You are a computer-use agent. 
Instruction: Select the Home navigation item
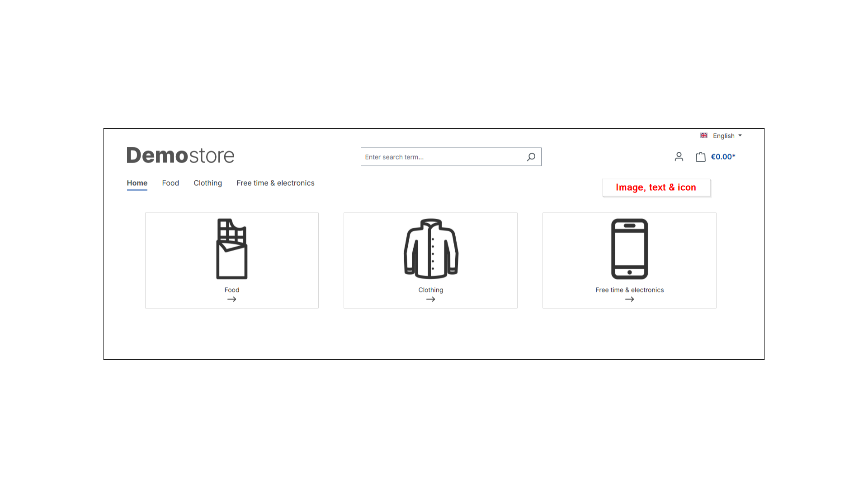(x=137, y=183)
